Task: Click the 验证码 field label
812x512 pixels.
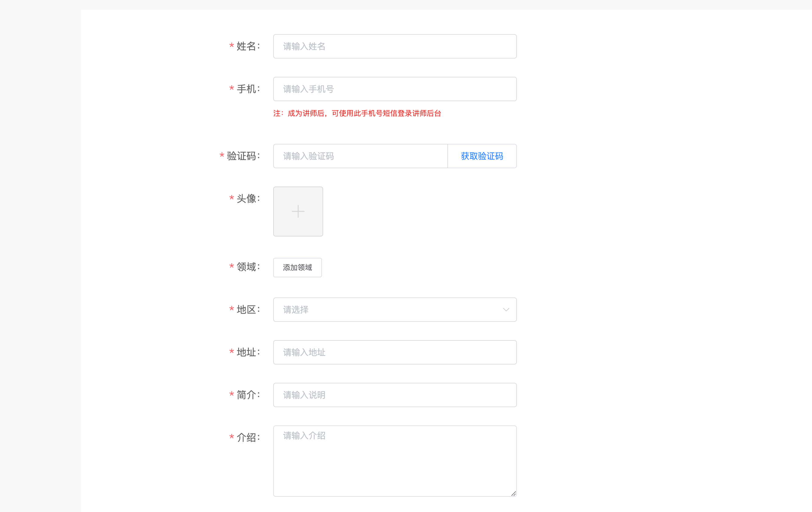Action: 243,156
